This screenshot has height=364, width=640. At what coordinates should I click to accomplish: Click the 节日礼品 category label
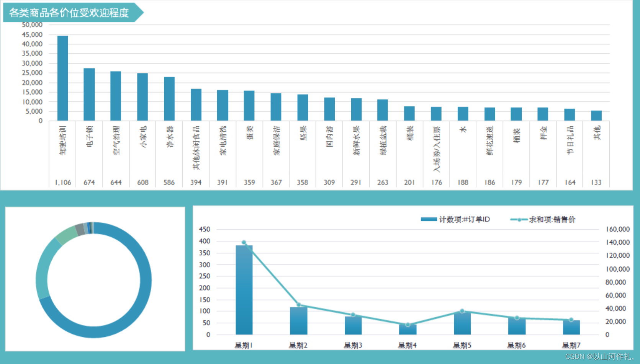click(570, 140)
